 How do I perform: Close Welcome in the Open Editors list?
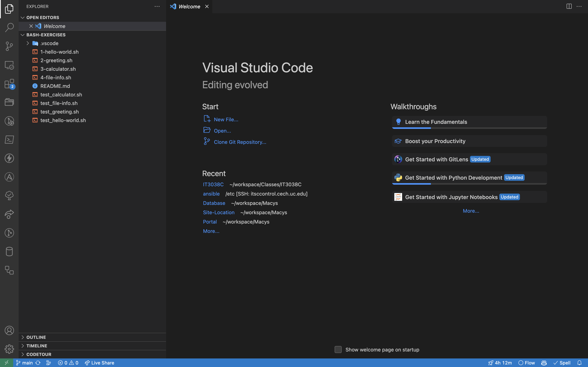click(x=31, y=26)
